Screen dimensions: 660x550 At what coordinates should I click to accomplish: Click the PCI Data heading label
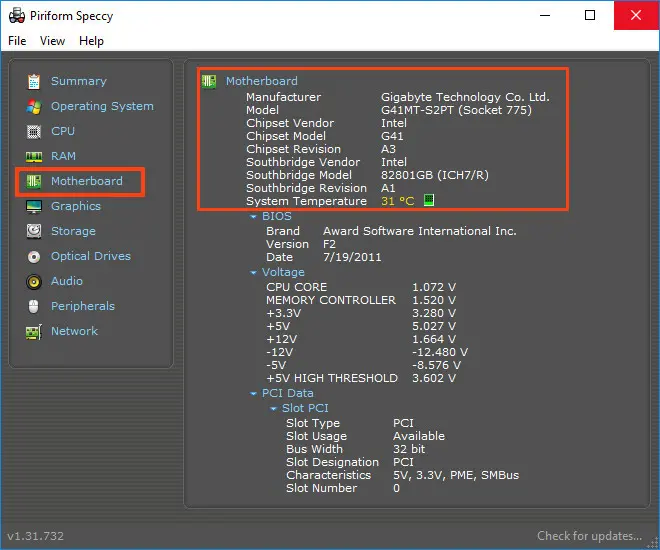(x=287, y=393)
